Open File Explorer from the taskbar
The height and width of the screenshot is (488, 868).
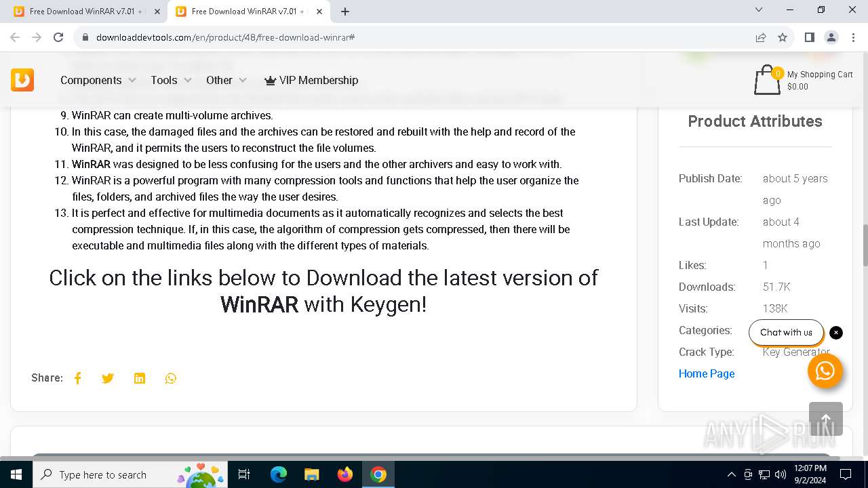(312, 474)
